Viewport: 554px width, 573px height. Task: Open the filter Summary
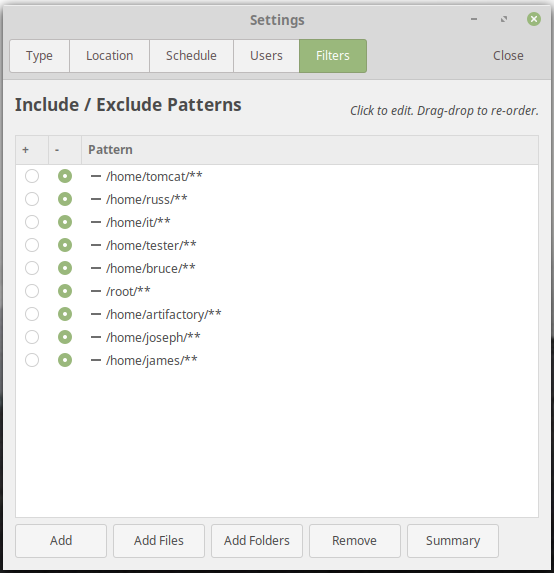pos(453,541)
